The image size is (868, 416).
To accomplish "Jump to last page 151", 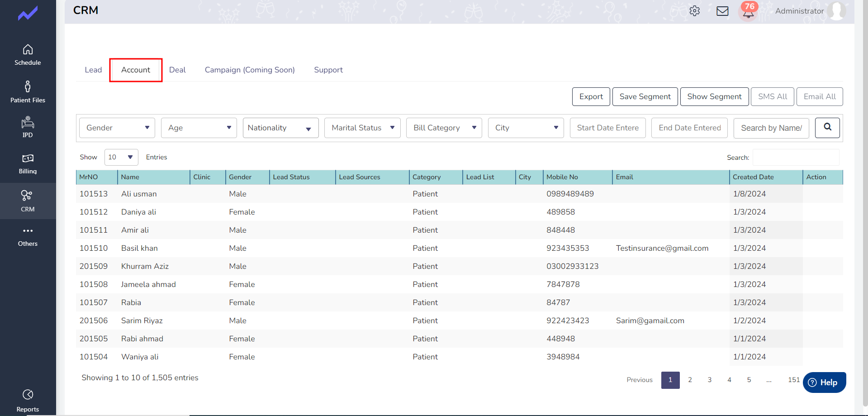I will (794, 380).
